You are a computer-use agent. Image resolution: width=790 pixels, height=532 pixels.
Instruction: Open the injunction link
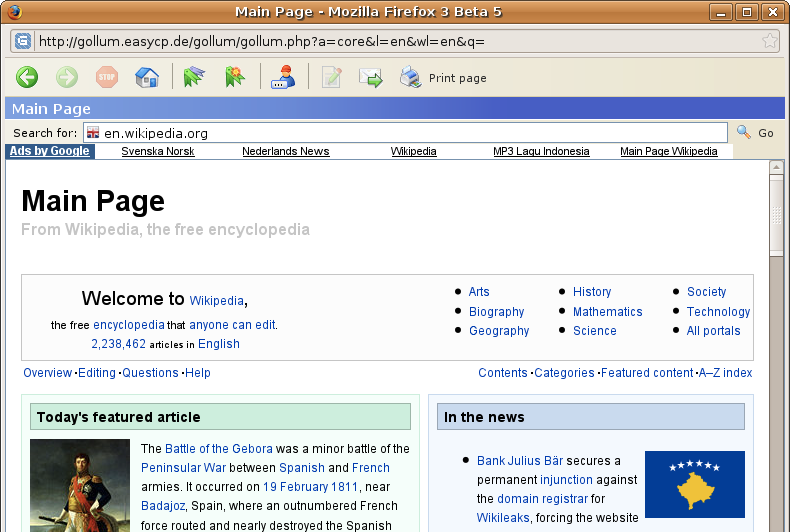pyautogui.click(x=566, y=480)
